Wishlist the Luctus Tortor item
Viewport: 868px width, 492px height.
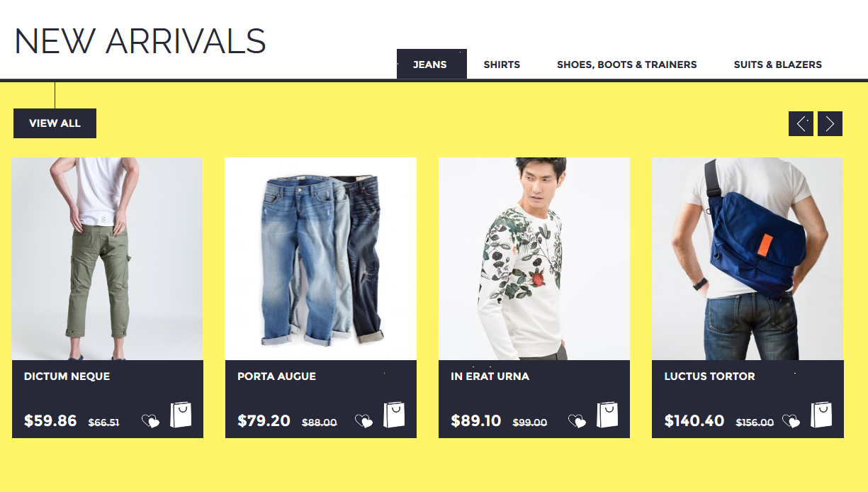point(791,421)
